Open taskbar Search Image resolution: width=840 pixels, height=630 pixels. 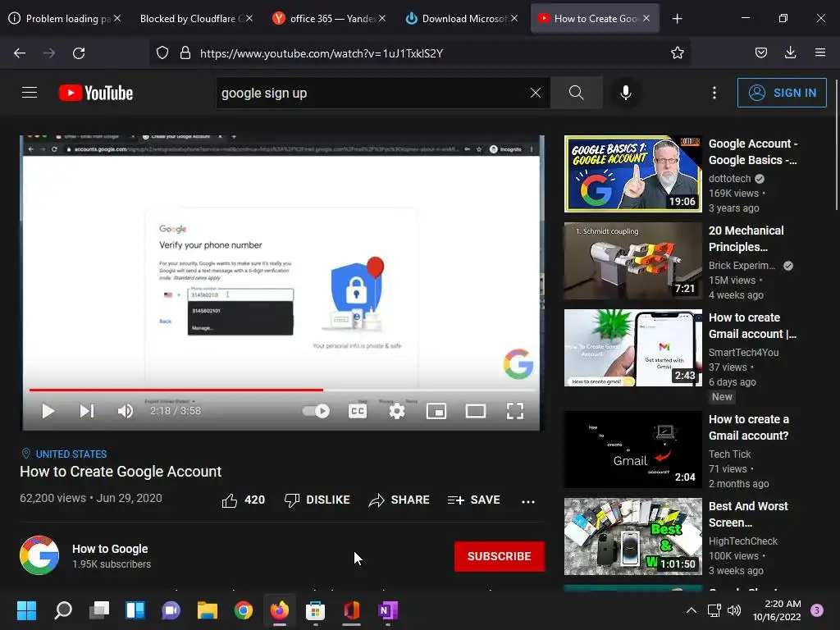pos(63,610)
